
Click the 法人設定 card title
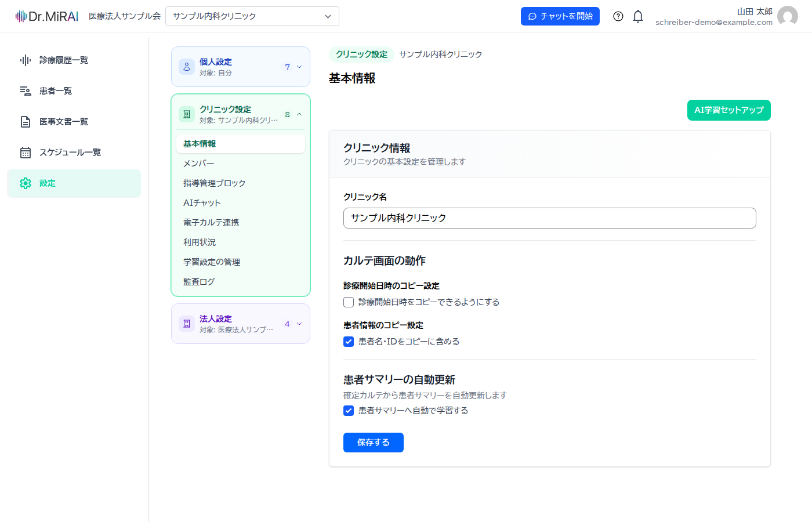216,319
